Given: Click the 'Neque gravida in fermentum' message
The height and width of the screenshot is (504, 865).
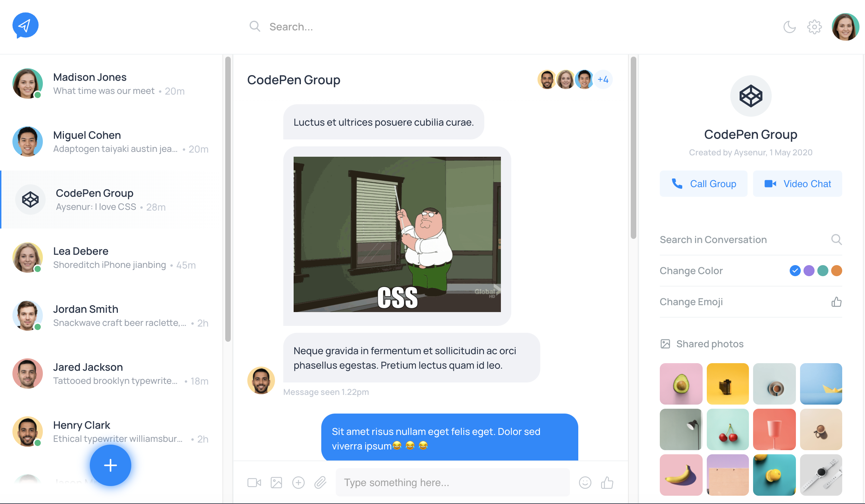Looking at the screenshot, I should [x=411, y=358].
